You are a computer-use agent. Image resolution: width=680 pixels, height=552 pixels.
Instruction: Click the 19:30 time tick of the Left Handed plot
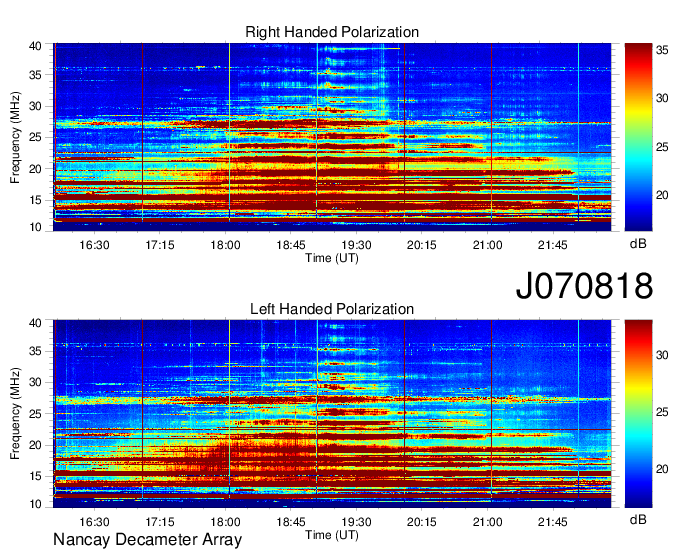click(356, 522)
